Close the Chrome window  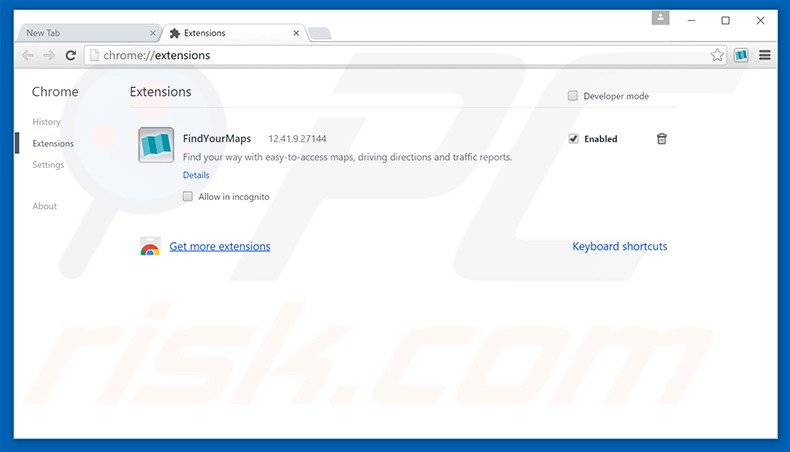[760, 21]
